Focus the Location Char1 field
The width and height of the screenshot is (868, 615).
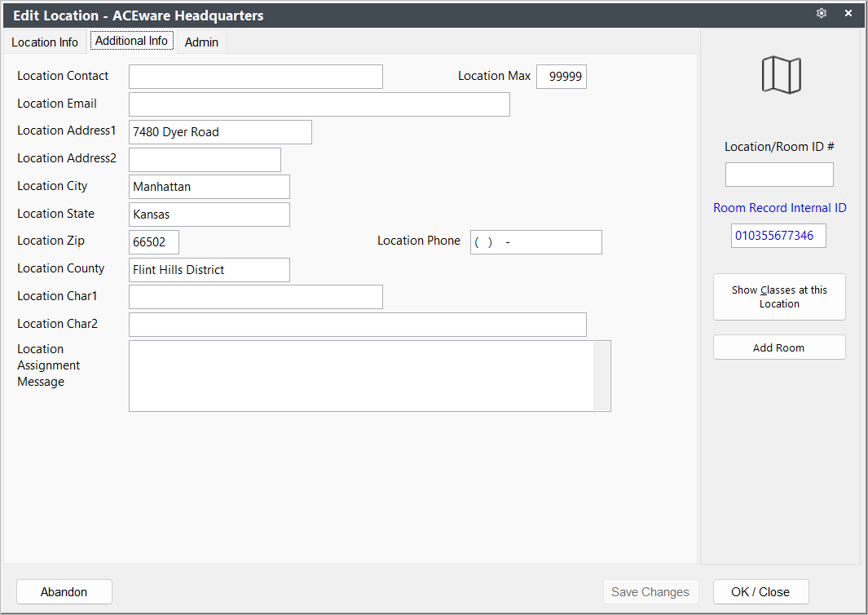(x=256, y=297)
